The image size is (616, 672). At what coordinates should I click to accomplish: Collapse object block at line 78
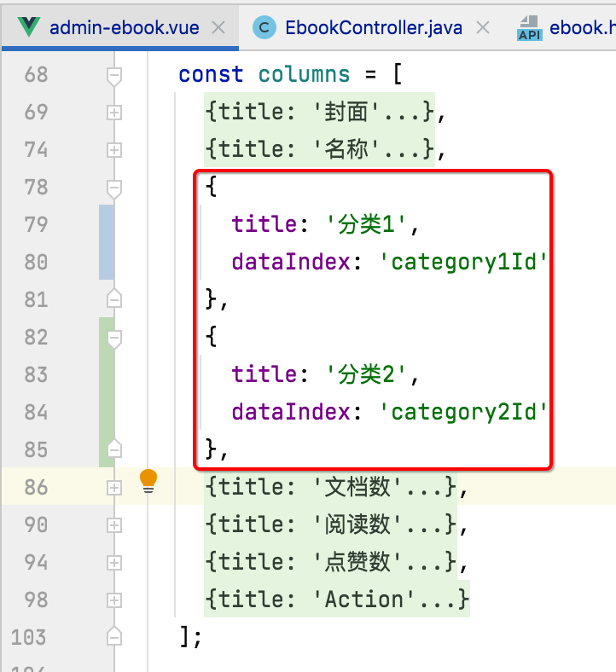[114, 188]
